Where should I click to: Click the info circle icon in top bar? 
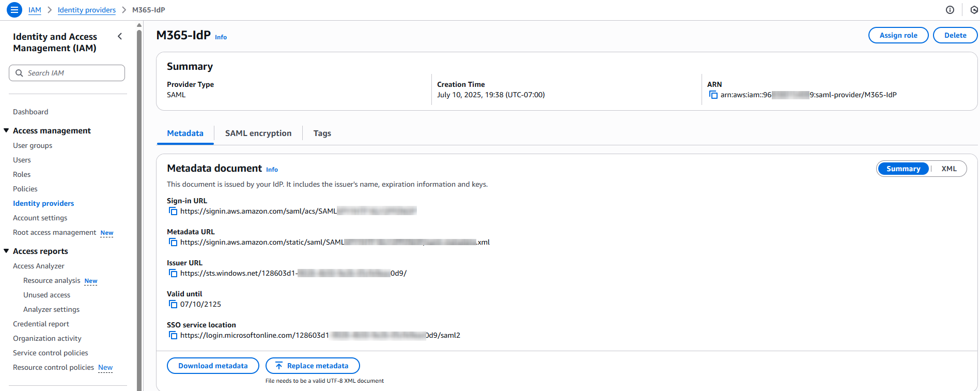tap(950, 10)
